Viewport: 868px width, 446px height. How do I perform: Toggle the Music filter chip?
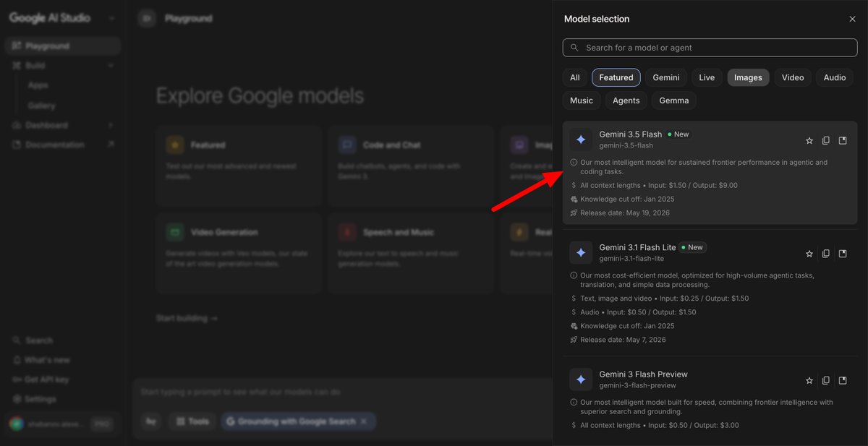tap(582, 100)
